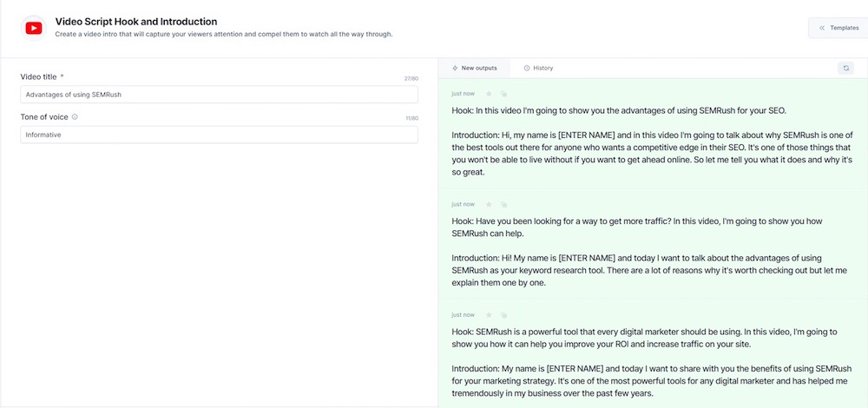Copy the third output about improving ROI
Screen dimensions: 868x408
(503, 315)
